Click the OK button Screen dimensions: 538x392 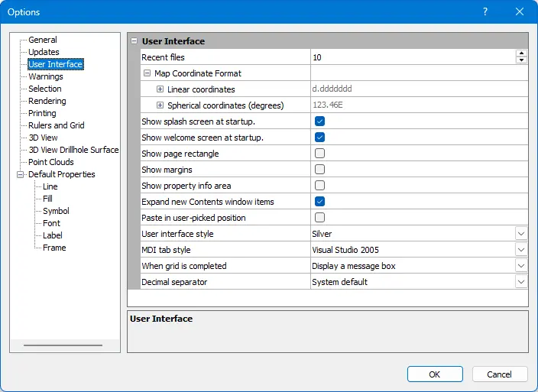pyautogui.click(x=435, y=374)
